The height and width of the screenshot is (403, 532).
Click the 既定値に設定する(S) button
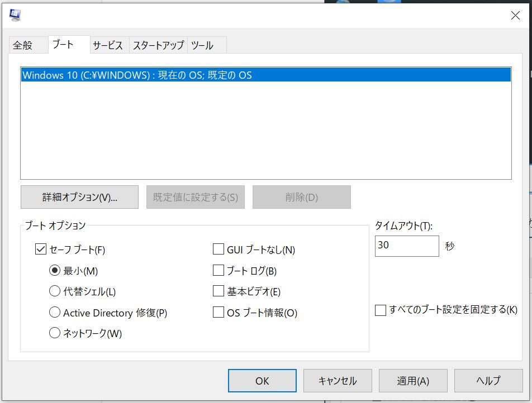196,197
